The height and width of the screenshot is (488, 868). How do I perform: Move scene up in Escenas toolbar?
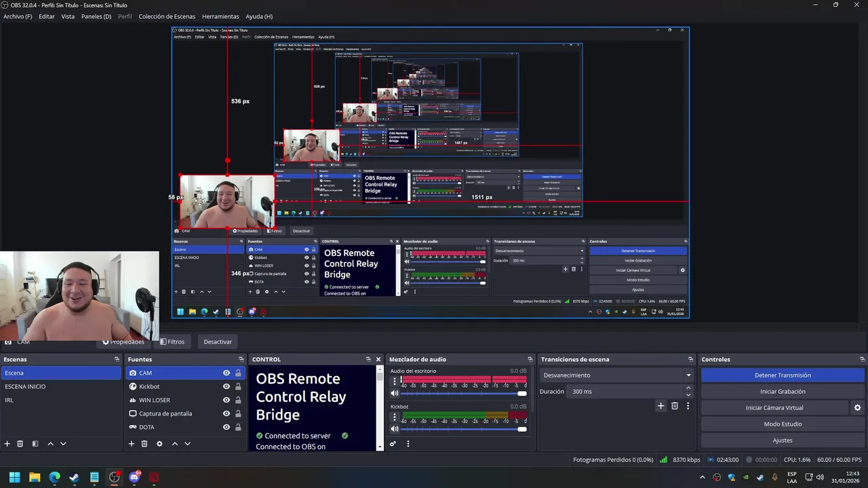tap(50, 444)
